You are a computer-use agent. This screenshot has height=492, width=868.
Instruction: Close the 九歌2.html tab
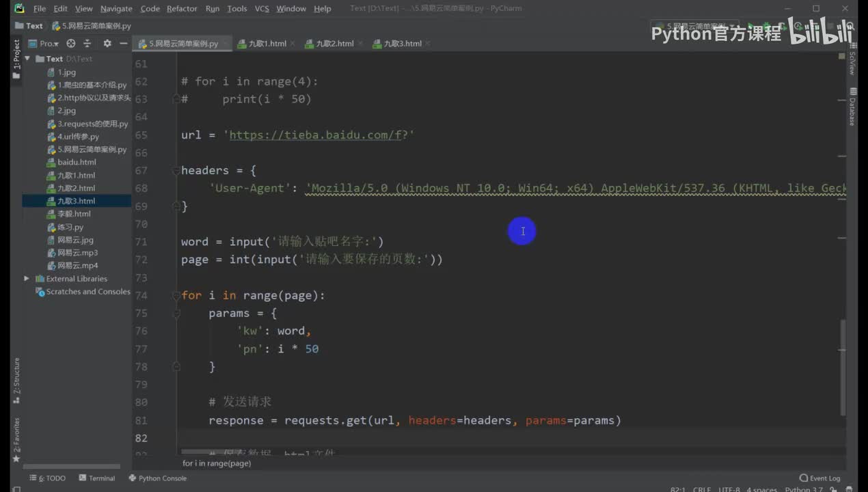tap(361, 44)
